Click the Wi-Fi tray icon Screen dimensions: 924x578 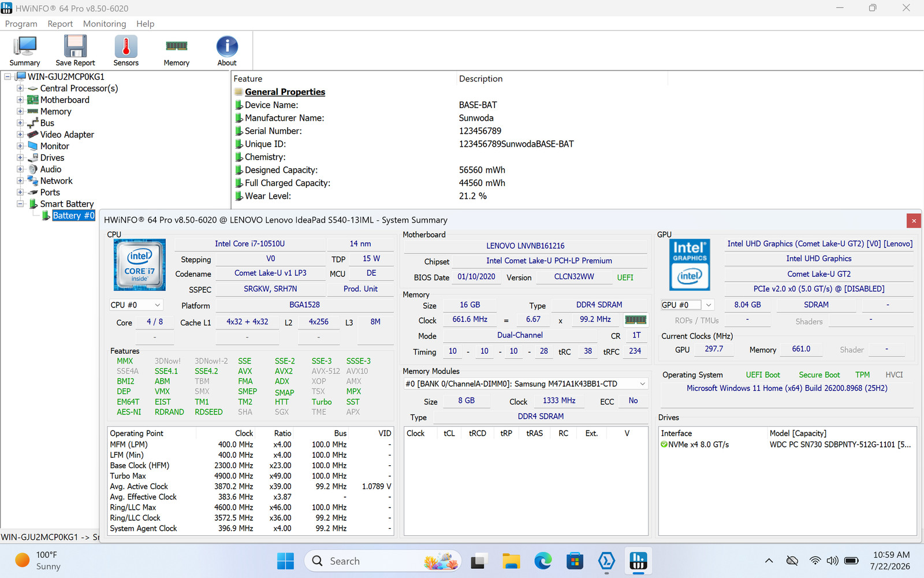coord(815,561)
